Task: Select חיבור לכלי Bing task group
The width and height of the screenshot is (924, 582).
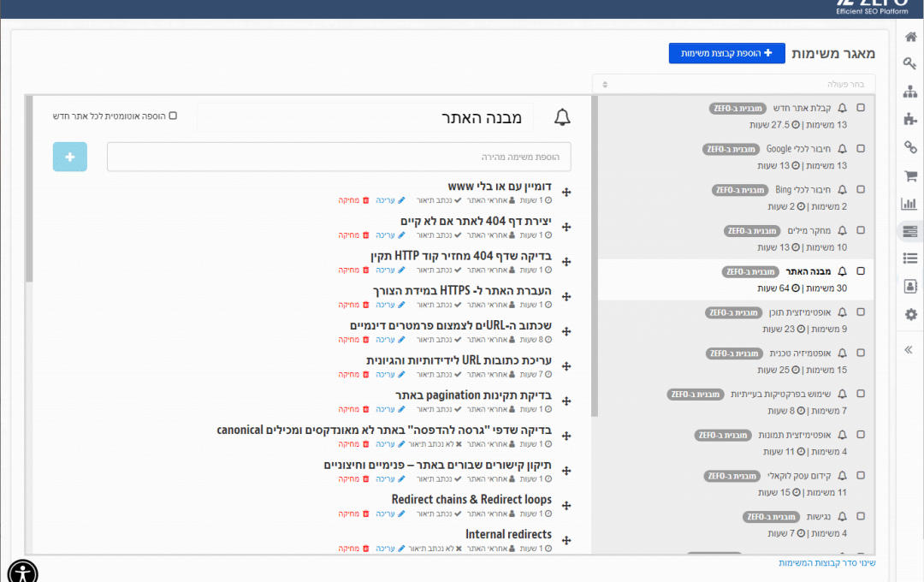Action: (737, 198)
